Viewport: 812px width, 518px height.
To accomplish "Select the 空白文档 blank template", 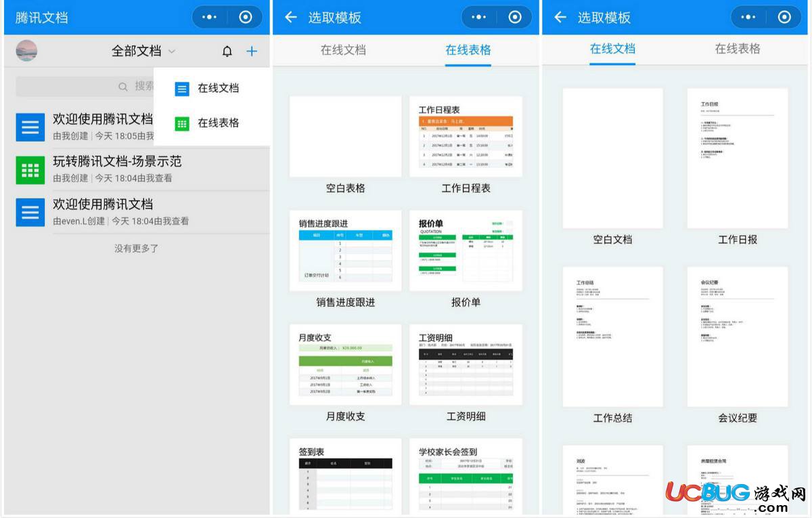I will tap(612, 158).
